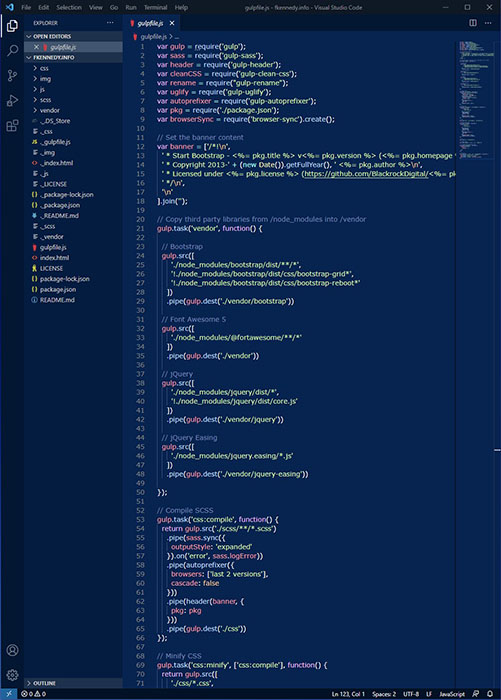Open the Accounts menu icon
The height and width of the screenshot is (700, 501).
(12, 650)
